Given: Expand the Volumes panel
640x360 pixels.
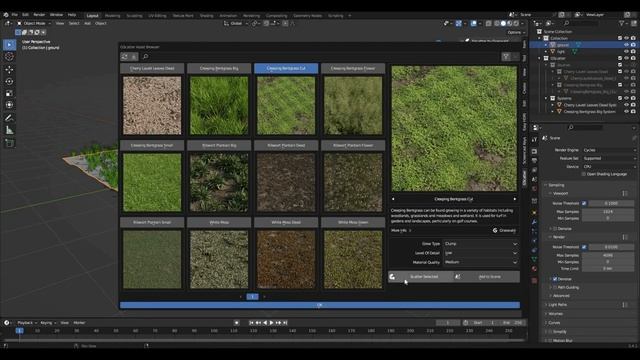Looking at the screenshot, I should [x=556, y=314].
